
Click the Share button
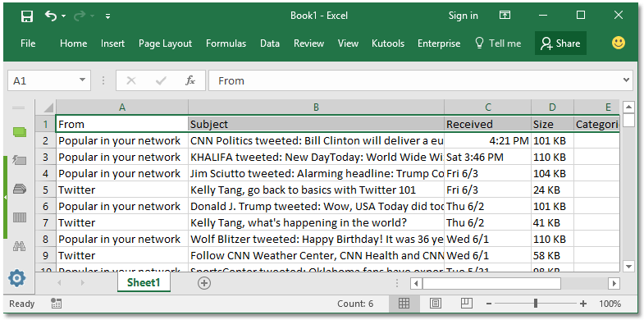tap(560, 43)
